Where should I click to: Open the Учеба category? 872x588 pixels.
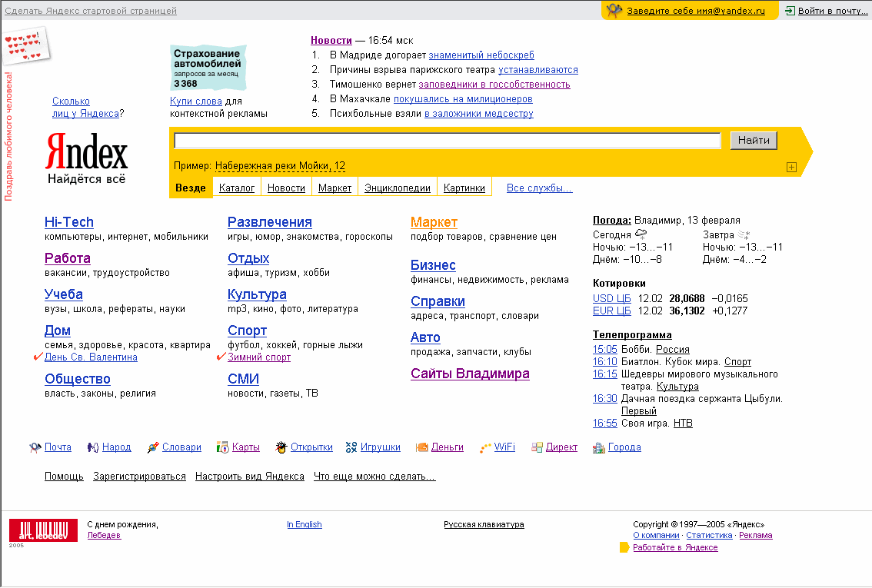pos(63,294)
